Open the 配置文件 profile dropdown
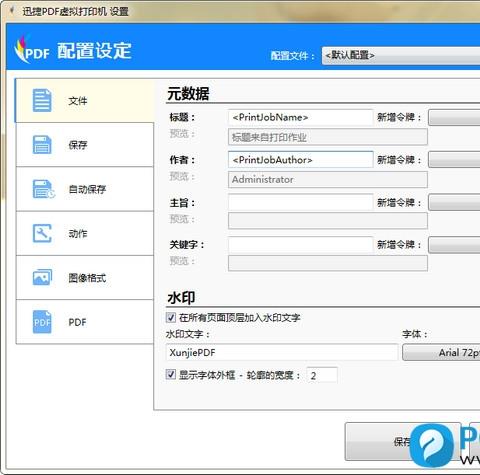The width and height of the screenshot is (480, 475). point(401,55)
